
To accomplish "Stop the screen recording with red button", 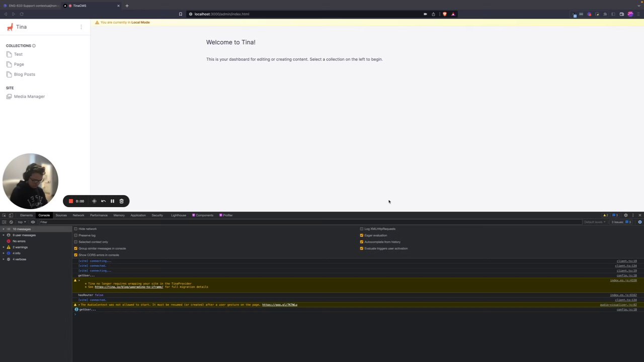I will coord(71,201).
